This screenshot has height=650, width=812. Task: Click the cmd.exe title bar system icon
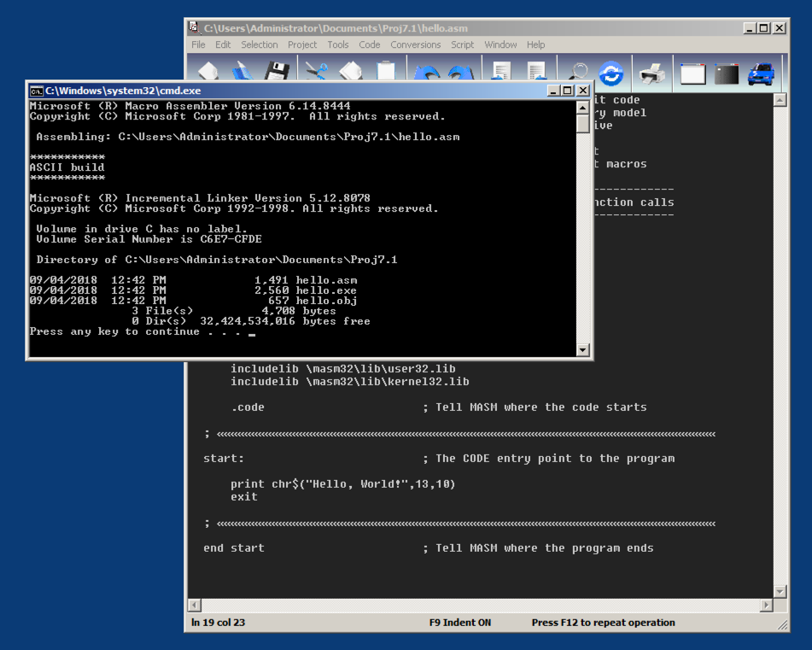(x=36, y=91)
